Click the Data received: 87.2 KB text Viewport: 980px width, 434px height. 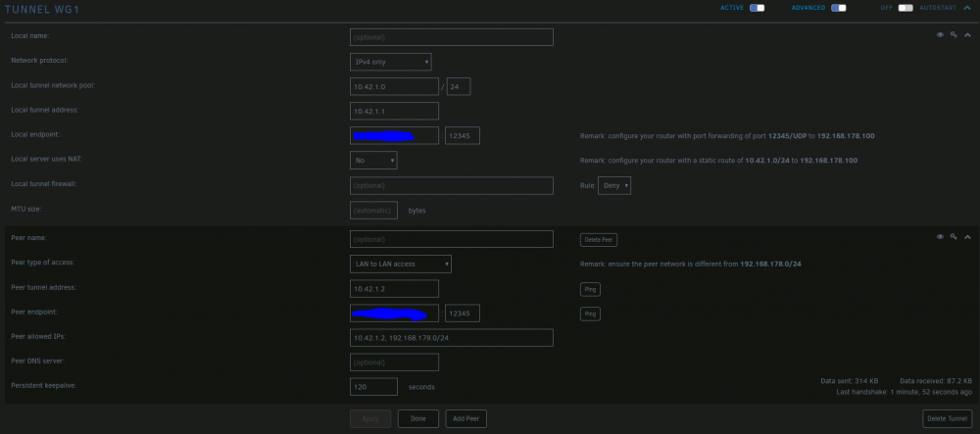pyautogui.click(x=936, y=380)
